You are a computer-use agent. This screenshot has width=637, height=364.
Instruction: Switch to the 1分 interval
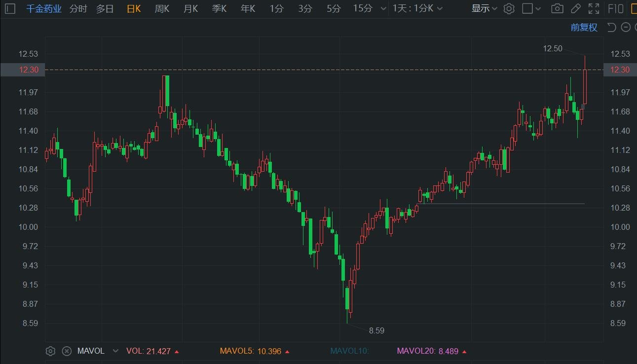(x=276, y=8)
